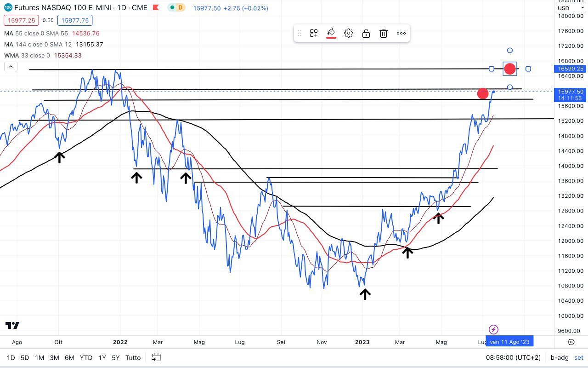
Task: Click the Ott label on the time axis
Action: coord(58,342)
